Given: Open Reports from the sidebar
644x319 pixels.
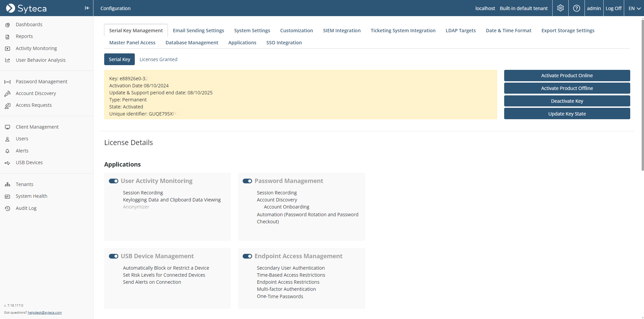Looking at the screenshot, I should (x=24, y=36).
